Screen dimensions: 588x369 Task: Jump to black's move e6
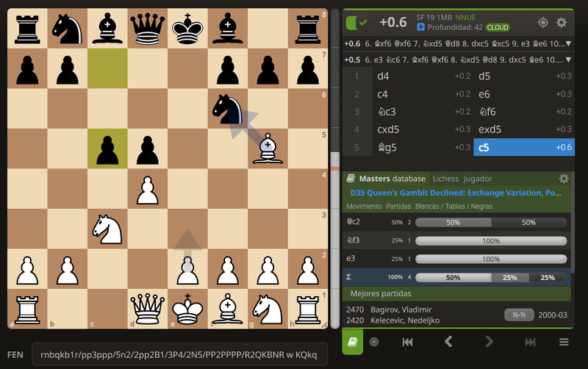click(524, 94)
